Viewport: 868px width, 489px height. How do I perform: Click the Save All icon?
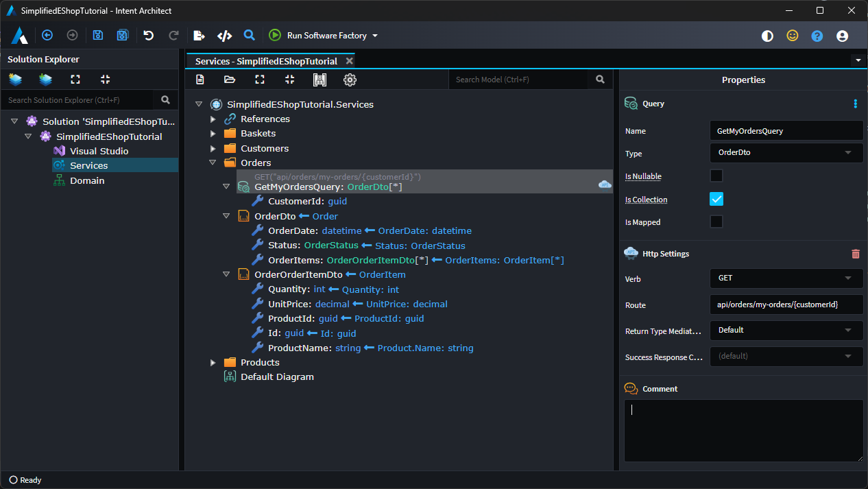click(122, 36)
